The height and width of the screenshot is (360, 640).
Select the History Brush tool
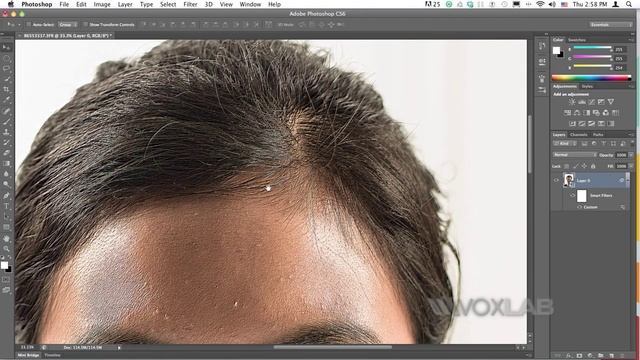(x=6, y=142)
